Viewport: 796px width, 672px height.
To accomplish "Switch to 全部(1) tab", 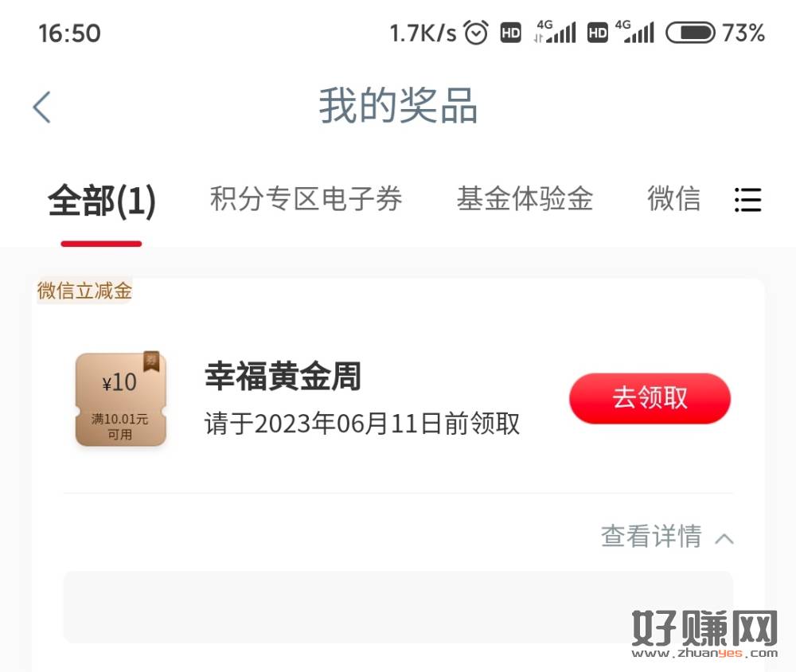I will point(102,201).
